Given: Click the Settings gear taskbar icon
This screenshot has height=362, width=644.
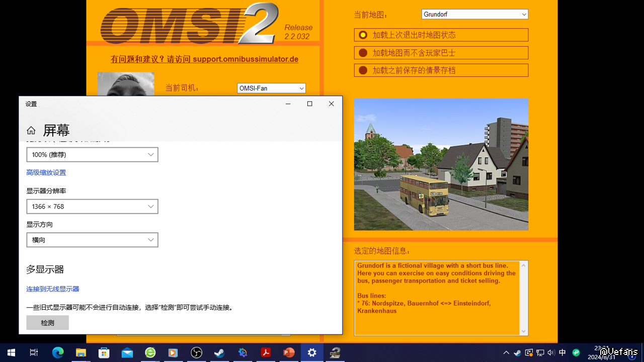Looking at the screenshot, I should click(312, 352).
